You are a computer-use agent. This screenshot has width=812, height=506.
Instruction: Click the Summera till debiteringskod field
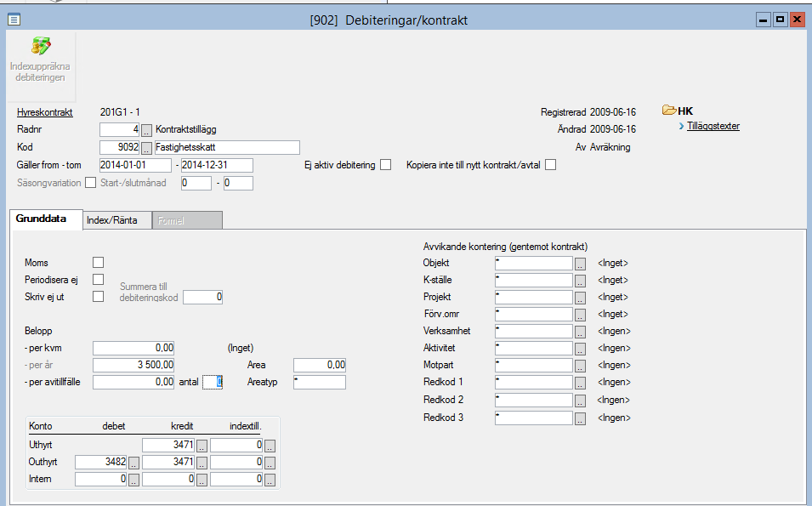203,298
